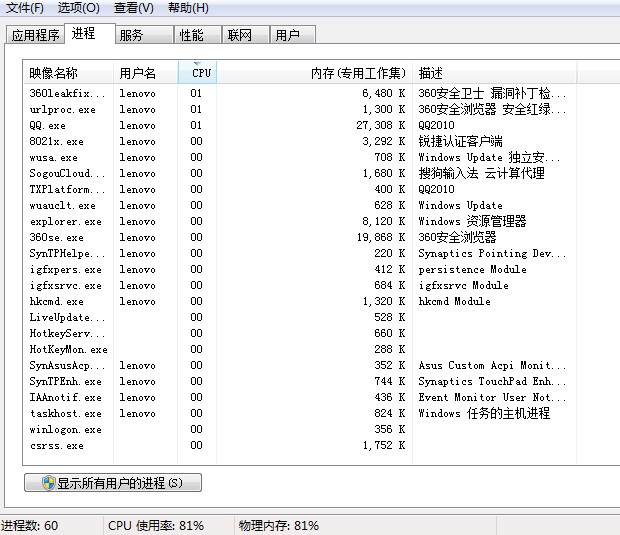Click the Windows 任务的主机进程 description
The width and height of the screenshot is (620, 535).
pyautogui.click(x=484, y=414)
